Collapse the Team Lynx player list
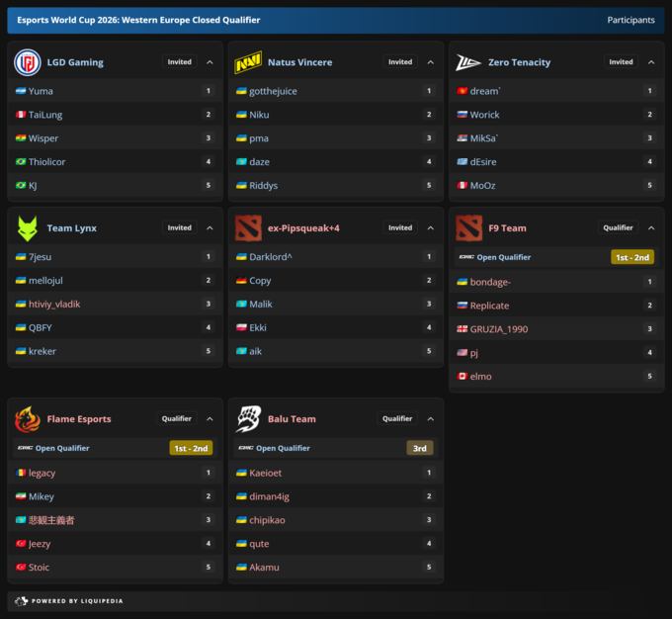Image resolution: width=672 pixels, height=619 pixels. click(210, 227)
